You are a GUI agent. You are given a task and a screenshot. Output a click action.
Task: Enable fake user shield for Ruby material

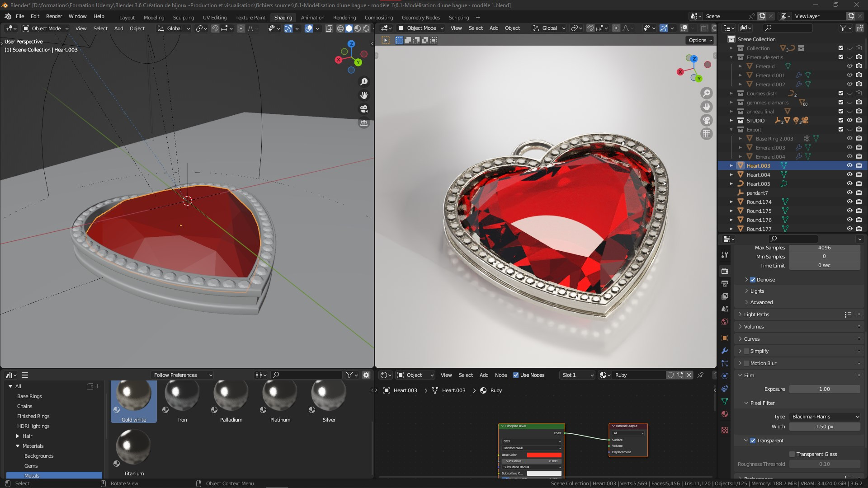671,375
